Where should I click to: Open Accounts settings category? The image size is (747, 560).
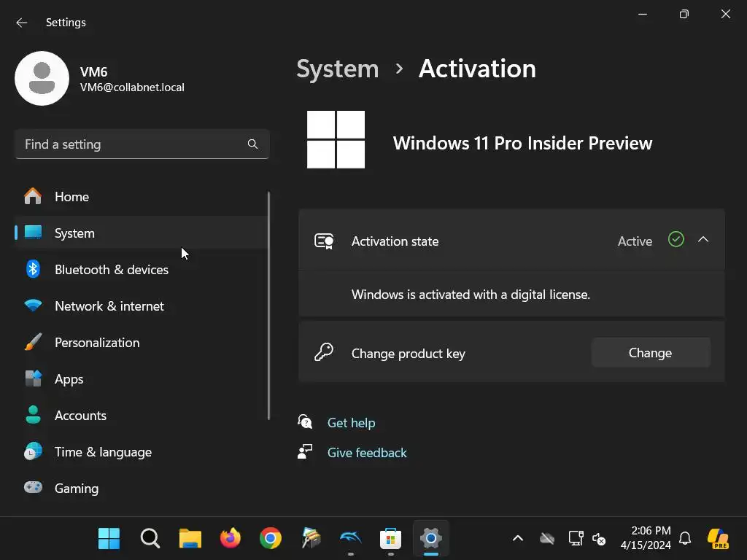click(x=141, y=415)
